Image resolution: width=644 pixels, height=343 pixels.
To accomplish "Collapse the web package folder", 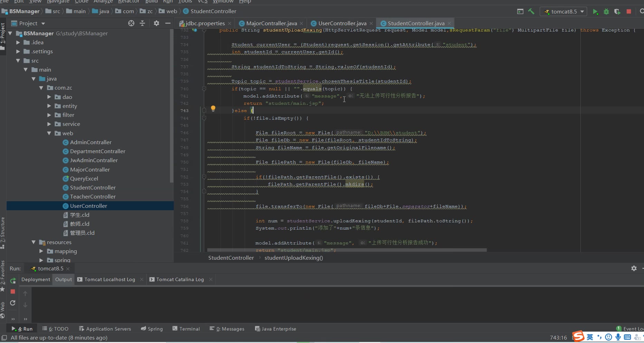I will click(x=49, y=133).
